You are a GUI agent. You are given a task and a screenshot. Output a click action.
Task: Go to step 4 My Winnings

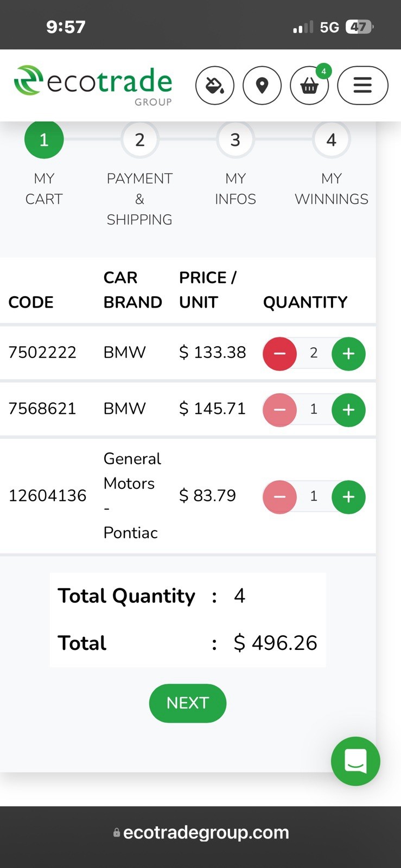(331, 140)
